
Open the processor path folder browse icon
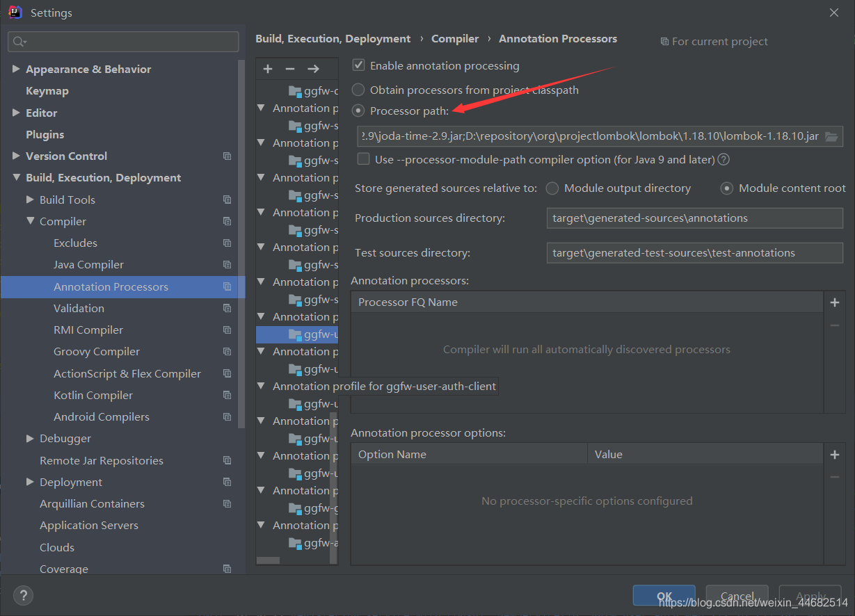pyautogui.click(x=831, y=136)
